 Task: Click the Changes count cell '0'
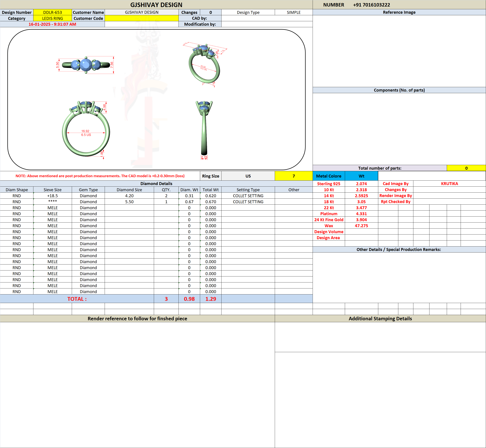(x=211, y=12)
